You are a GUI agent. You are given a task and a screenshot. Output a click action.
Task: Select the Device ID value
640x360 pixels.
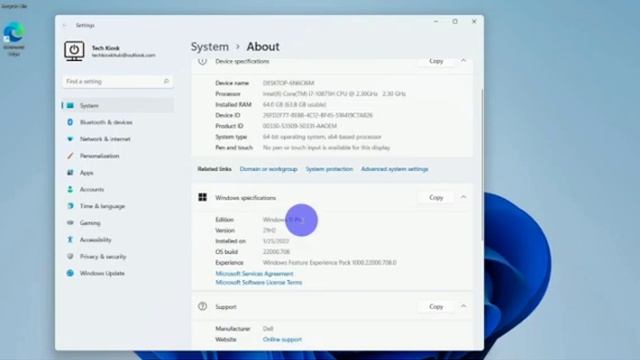tap(318, 115)
